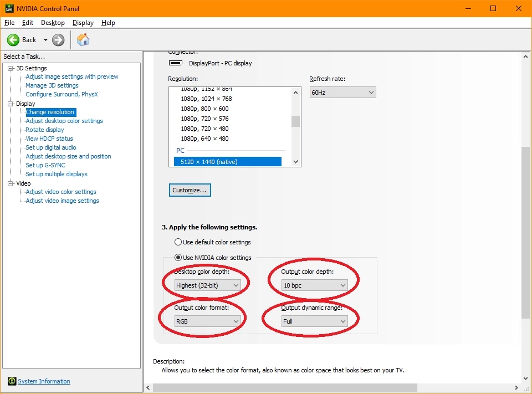Screen dimensions: 532x394
Task: Open Set up G-SYNC
Action: 45,165
